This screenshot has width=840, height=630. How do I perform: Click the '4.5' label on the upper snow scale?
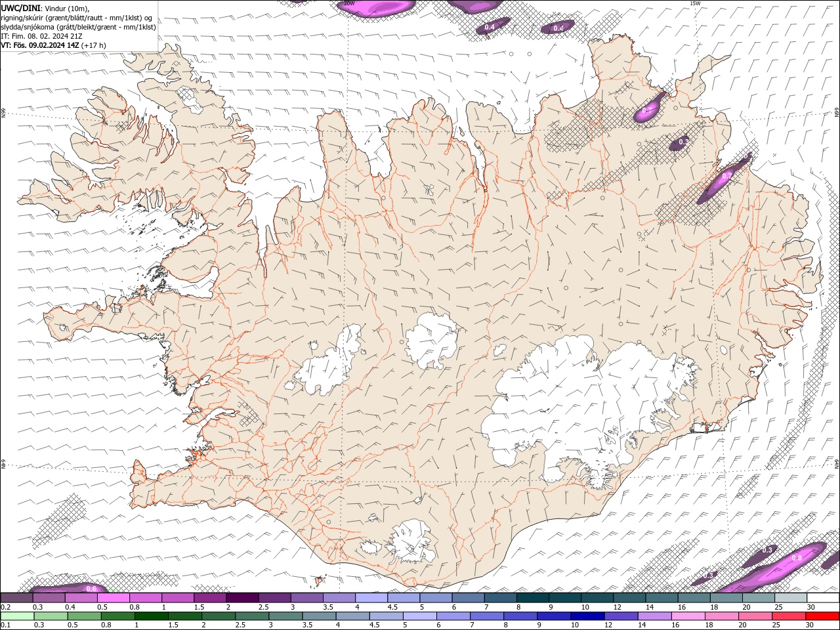(x=392, y=607)
